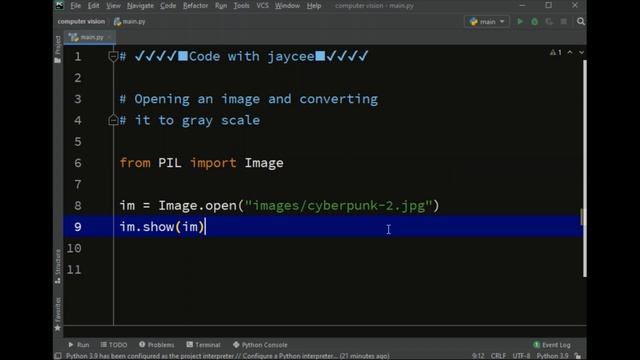This screenshot has height=360, width=640.
Task: Open the main run configuration dropdown
Action: pyautogui.click(x=487, y=21)
